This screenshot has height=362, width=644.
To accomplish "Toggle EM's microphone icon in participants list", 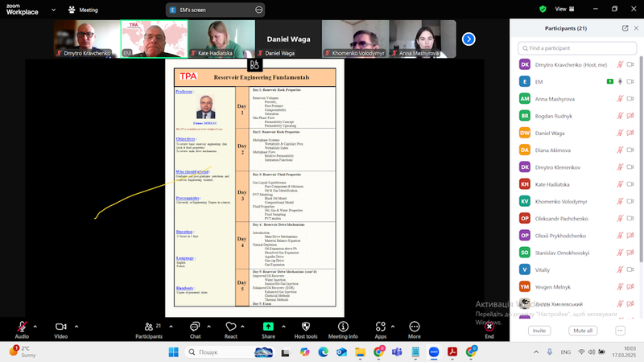I will (x=620, y=82).
